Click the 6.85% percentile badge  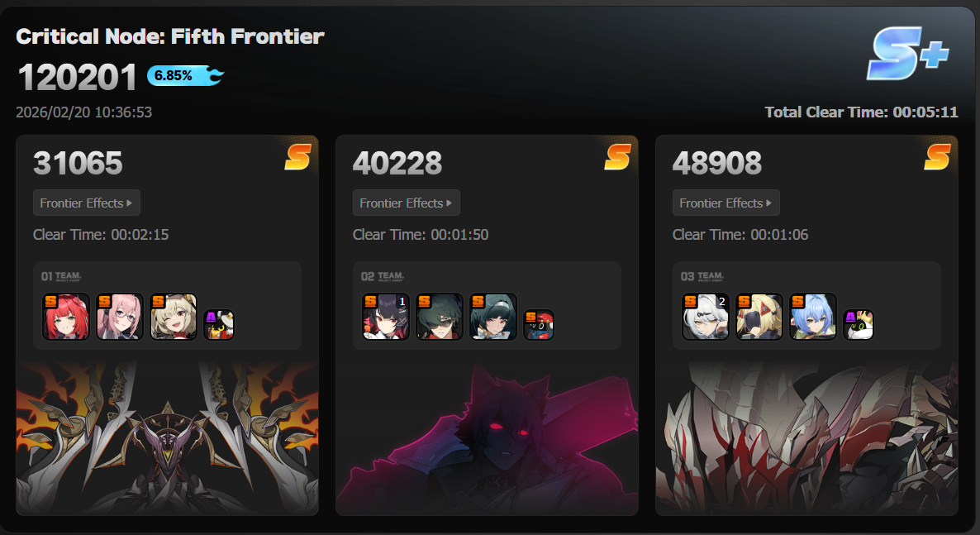coord(186,76)
